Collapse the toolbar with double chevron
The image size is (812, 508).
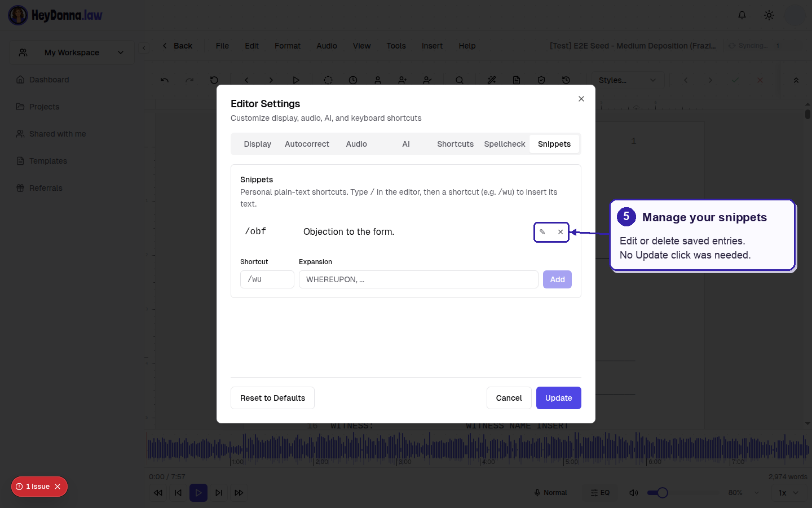tap(796, 80)
